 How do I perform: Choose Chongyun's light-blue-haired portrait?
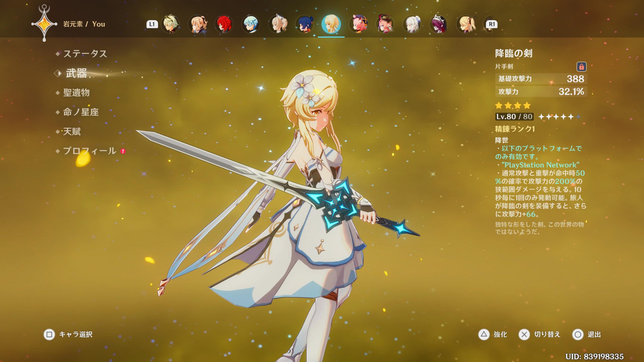pos(251,24)
